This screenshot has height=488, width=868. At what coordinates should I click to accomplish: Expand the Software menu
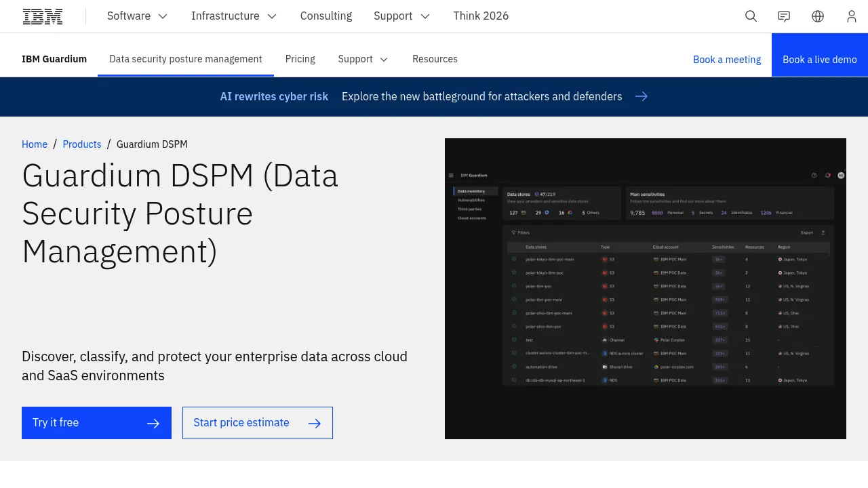click(x=138, y=16)
